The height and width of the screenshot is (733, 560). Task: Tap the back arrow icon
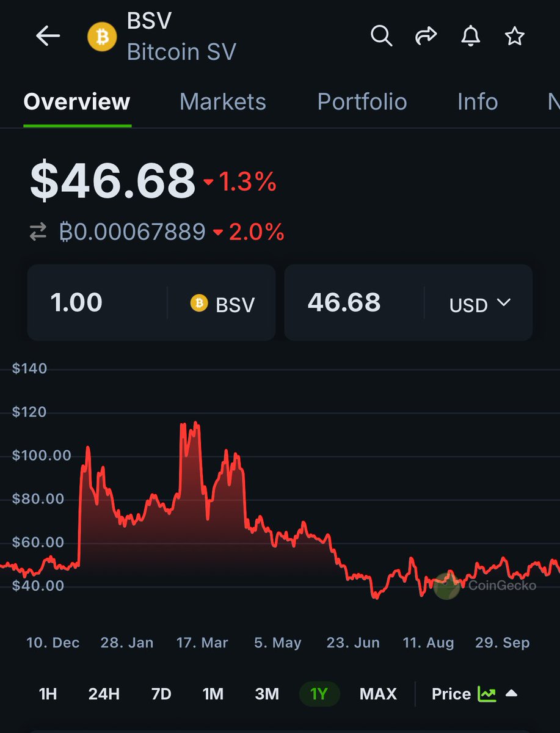tap(48, 37)
